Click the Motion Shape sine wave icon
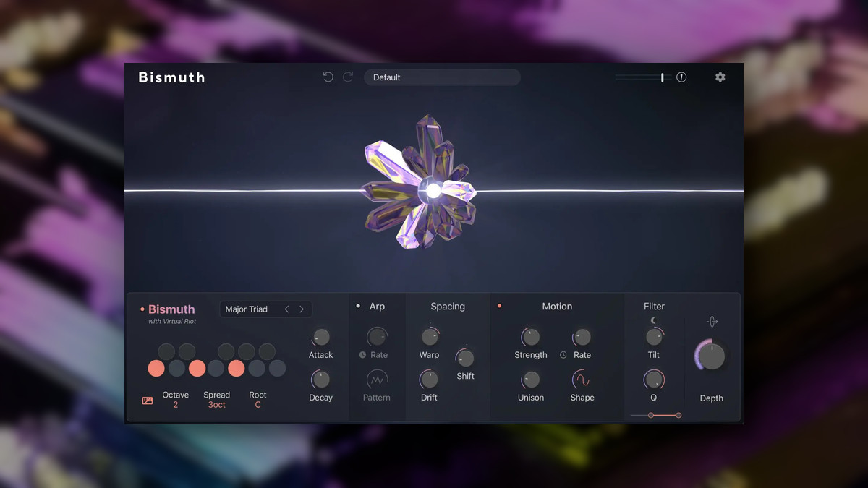 point(582,379)
